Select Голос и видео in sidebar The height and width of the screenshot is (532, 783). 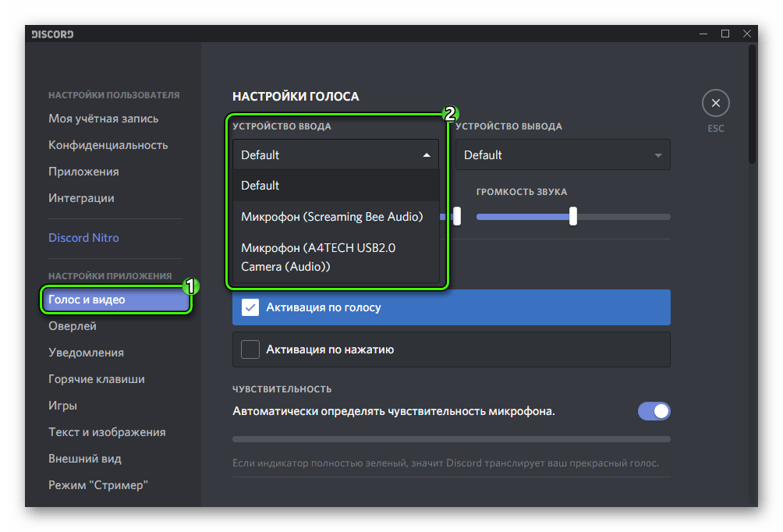[116, 300]
